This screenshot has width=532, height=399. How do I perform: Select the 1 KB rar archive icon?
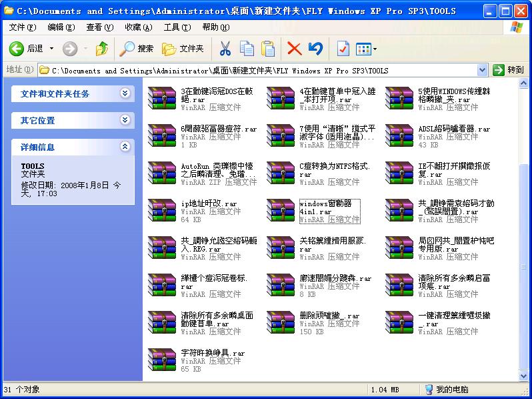pyautogui.click(x=162, y=135)
